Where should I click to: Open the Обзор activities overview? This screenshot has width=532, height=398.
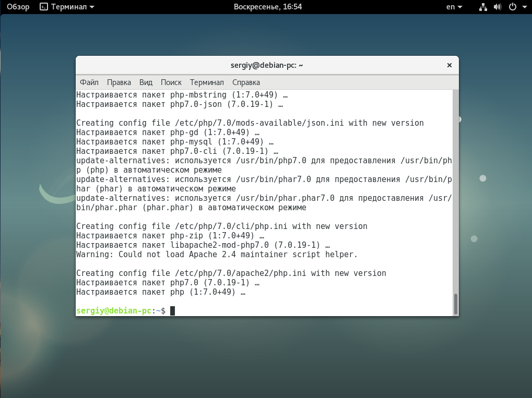18,7
